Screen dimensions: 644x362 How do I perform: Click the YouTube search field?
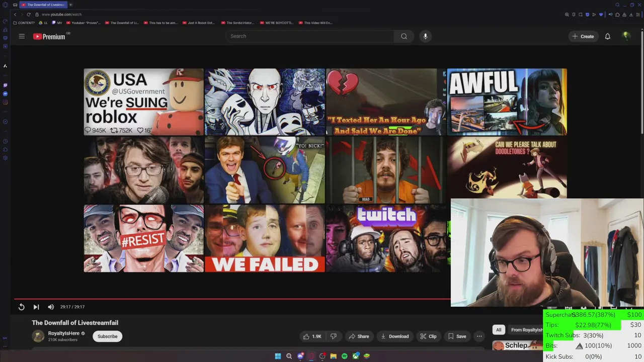point(309,36)
